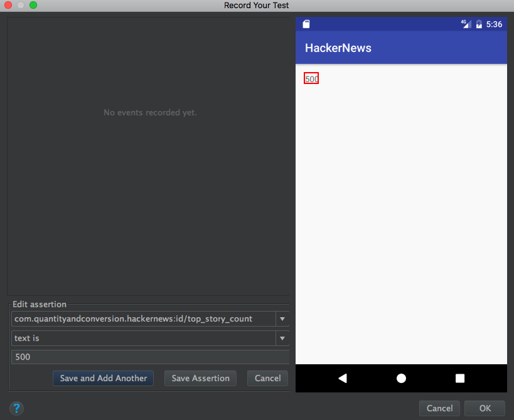
Task: Tap the Android recents square button
Action: tap(460, 379)
